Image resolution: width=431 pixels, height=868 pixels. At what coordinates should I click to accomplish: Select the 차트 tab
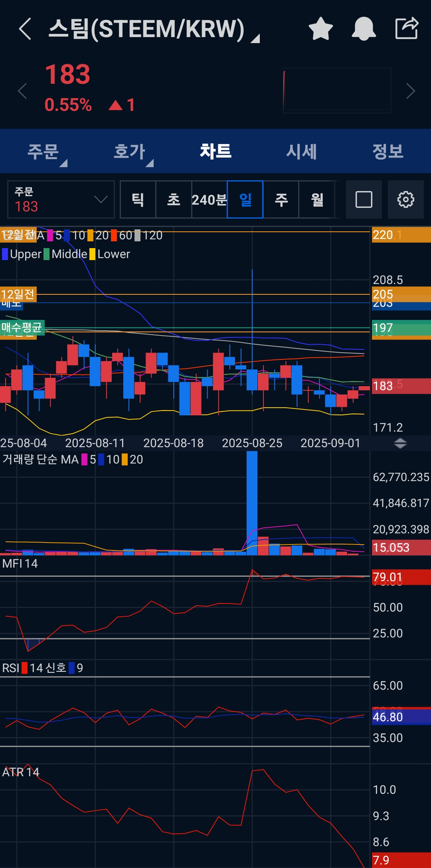point(215,151)
